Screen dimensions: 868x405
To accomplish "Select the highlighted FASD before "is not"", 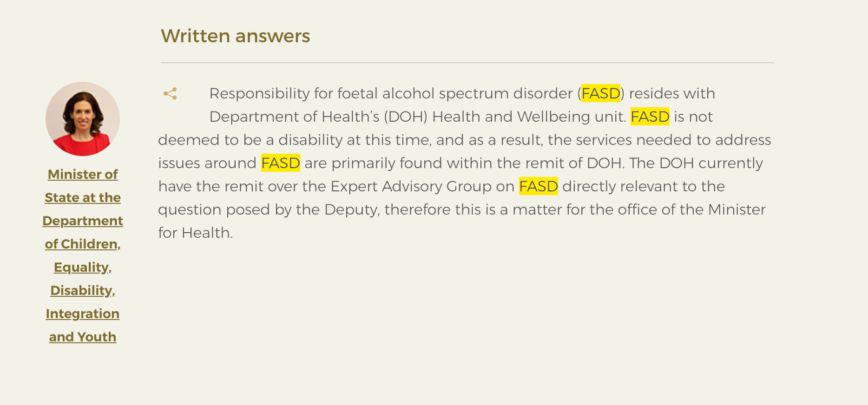I will (650, 117).
